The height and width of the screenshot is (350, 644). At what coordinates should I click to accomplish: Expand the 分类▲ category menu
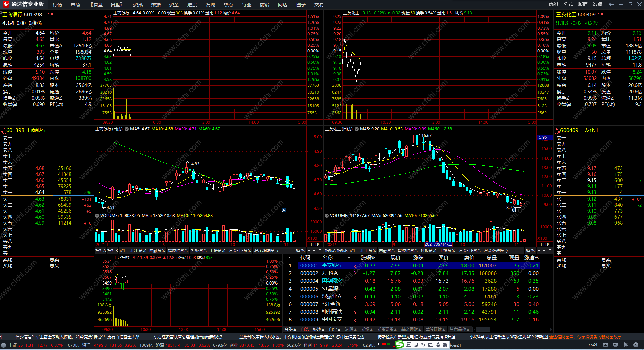[290, 330]
